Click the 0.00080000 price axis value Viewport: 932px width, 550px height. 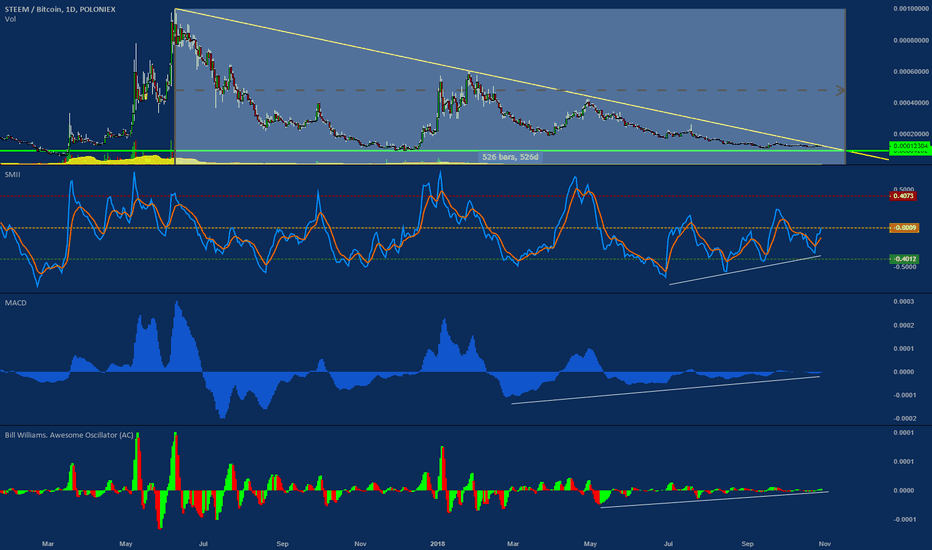(911, 40)
